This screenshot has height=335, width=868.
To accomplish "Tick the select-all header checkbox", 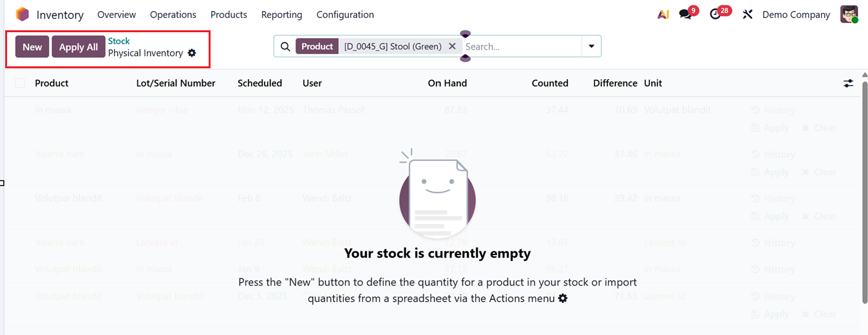I will coord(21,83).
